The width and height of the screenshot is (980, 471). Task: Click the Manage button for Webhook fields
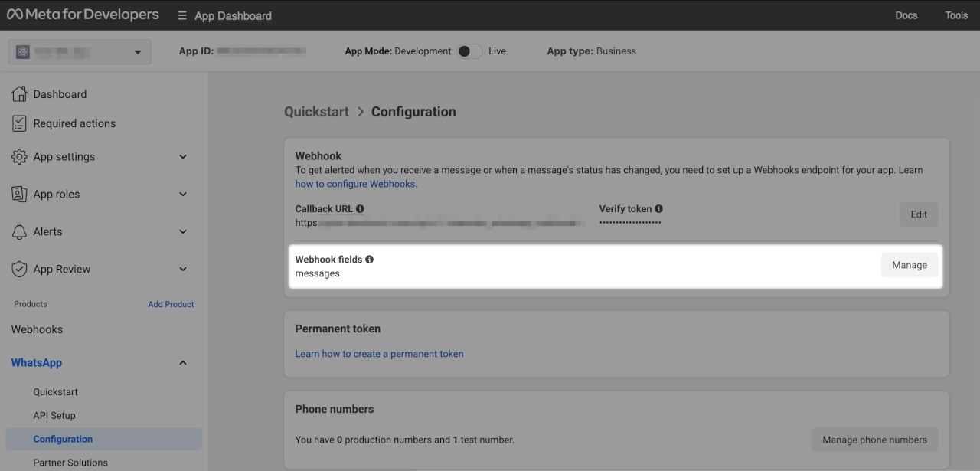tap(910, 265)
